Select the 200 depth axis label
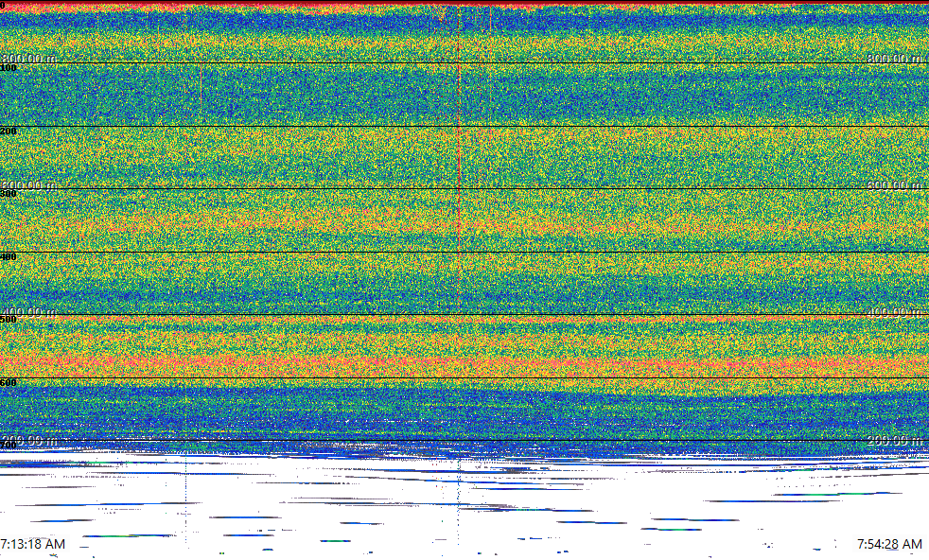The height and width of the screenshot is (560, 929). coord(9,131)
